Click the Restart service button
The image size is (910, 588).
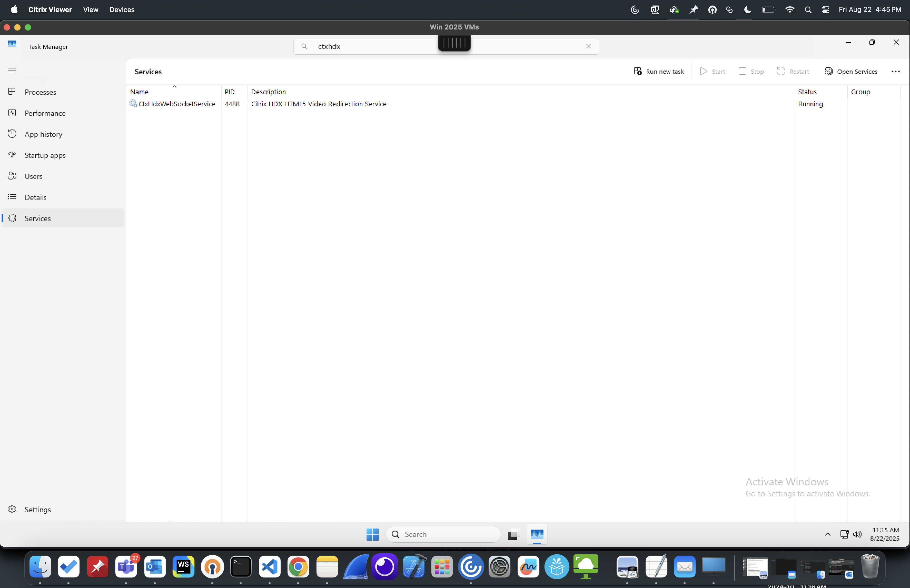[x=793, y=71]
